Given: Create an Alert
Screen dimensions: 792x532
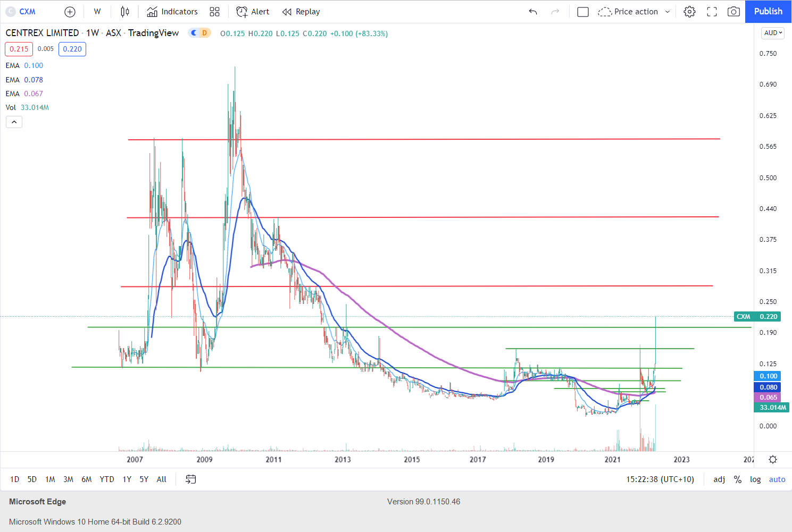Looking at the screenshot, I should tap(253, 12).
